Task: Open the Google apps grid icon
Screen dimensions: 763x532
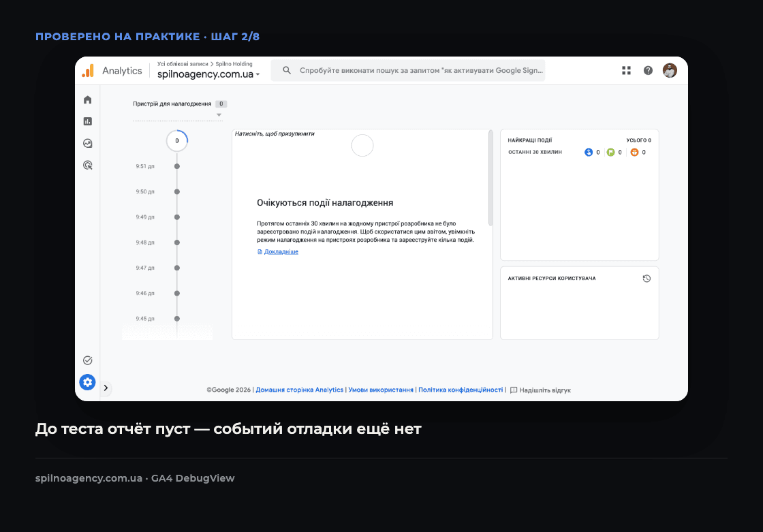Action: click(x=626, y=71)
